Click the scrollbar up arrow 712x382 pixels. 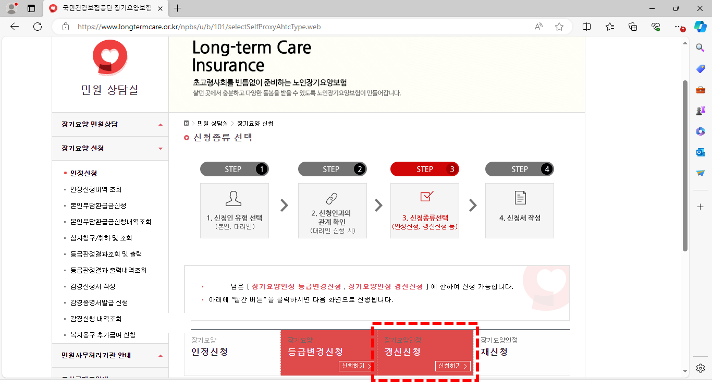[x=686, y=43]
